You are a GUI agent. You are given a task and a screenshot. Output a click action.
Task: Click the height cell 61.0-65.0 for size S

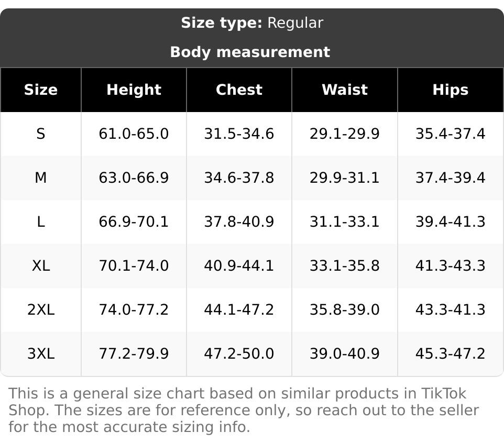134,134
